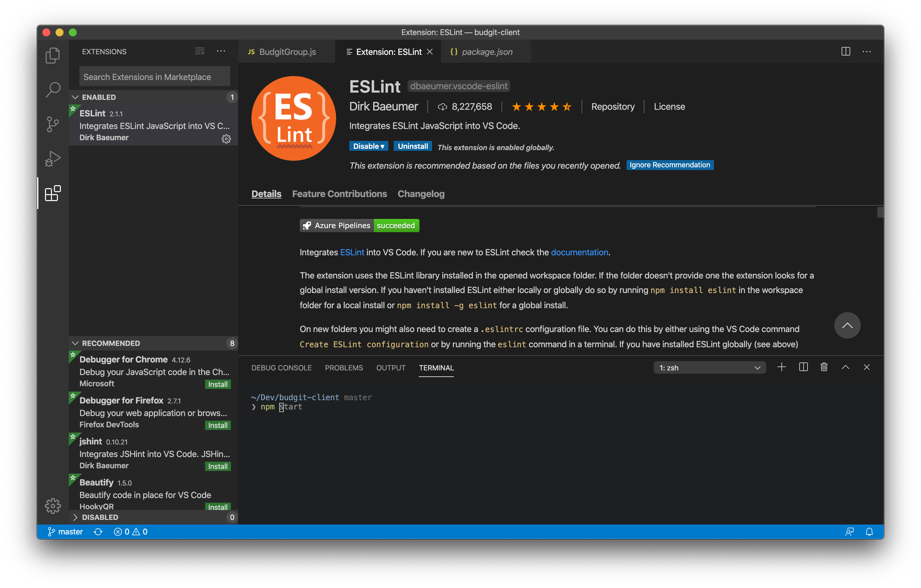Split the terminal pane
The width and height of the screenshot is (921, 588).
[803, 367]
